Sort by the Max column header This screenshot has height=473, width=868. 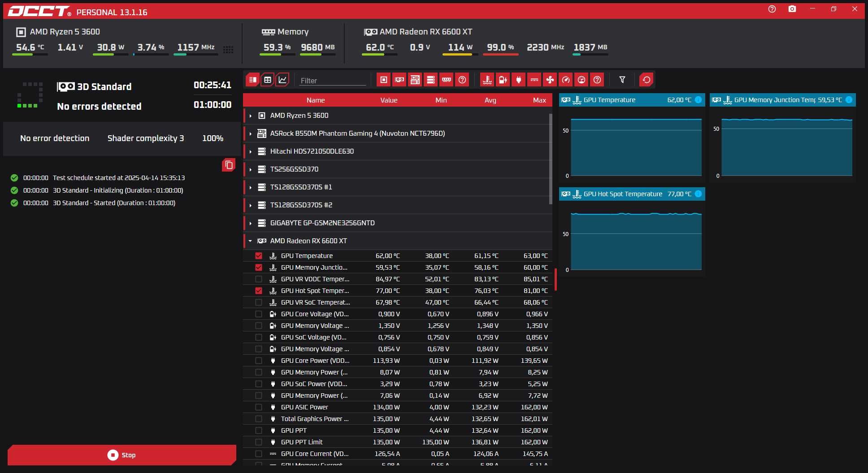tap(539, 100)
